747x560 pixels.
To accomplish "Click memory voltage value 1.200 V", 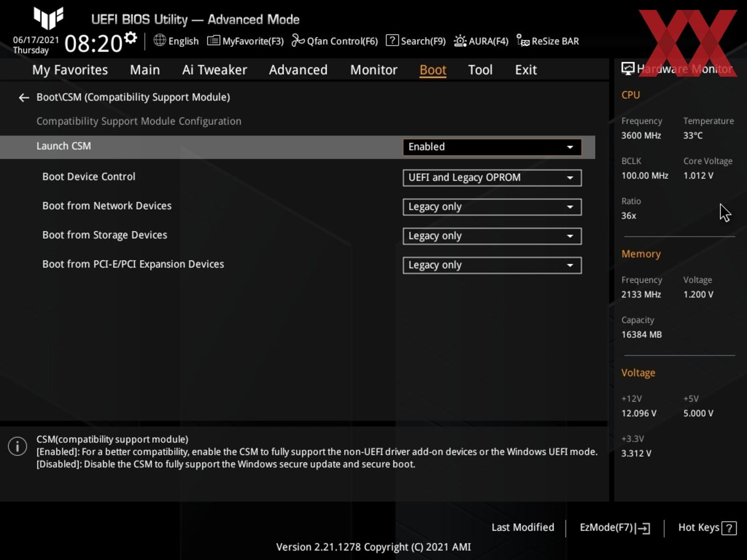I will click(698, 294).
